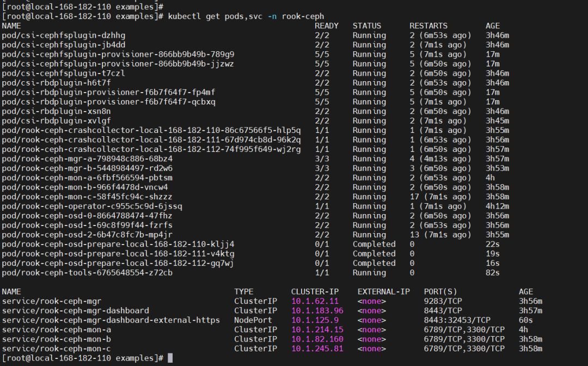Viewport: 588px width, 366px height.
Task: Click service/rook-ceph-mgr-dashboard-external-https entry
Action: [111, 320]
